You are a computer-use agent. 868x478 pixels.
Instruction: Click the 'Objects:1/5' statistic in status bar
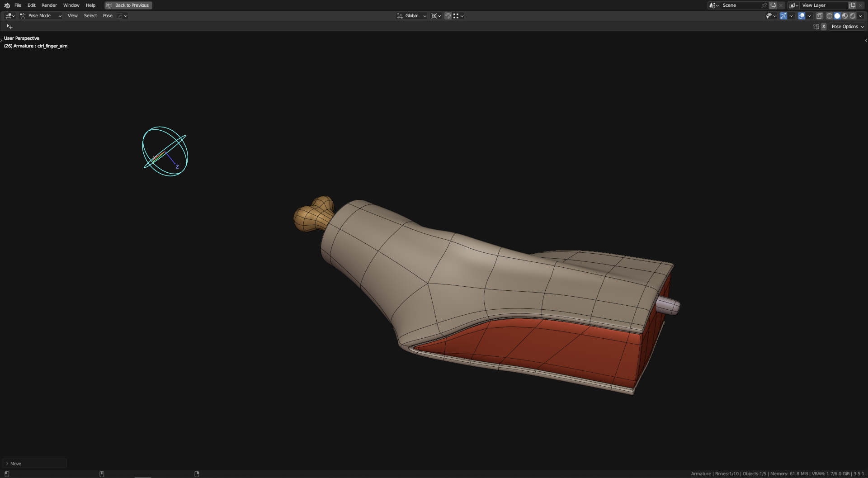[x=754, y=474]
